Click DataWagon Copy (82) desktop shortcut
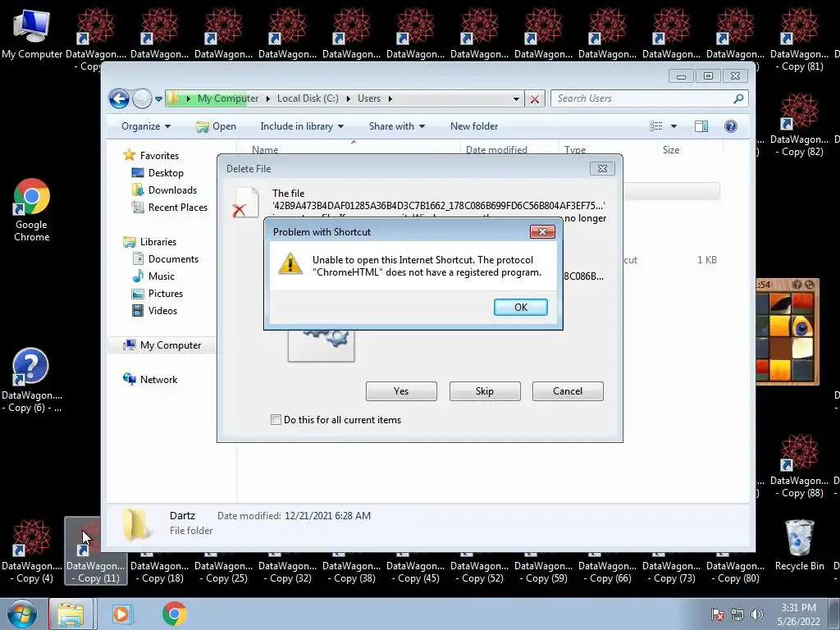 pyautogui.click(x=799, y=126)
